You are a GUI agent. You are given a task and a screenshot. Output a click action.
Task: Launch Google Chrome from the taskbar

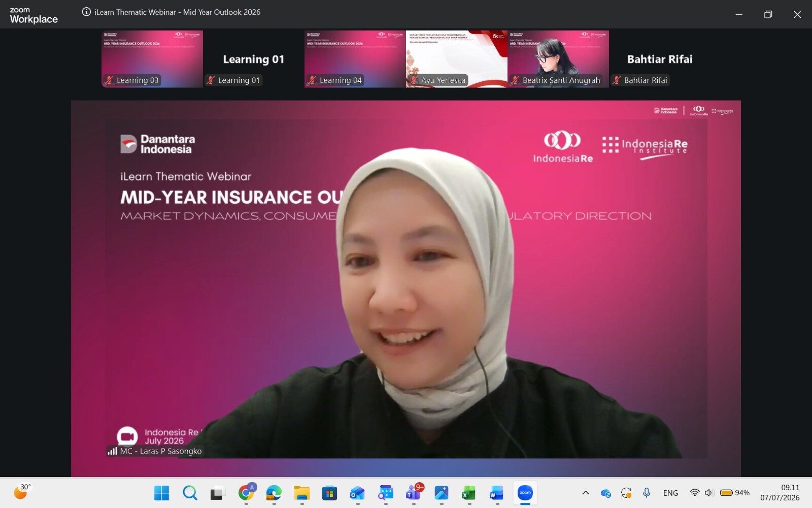[246, 493]
